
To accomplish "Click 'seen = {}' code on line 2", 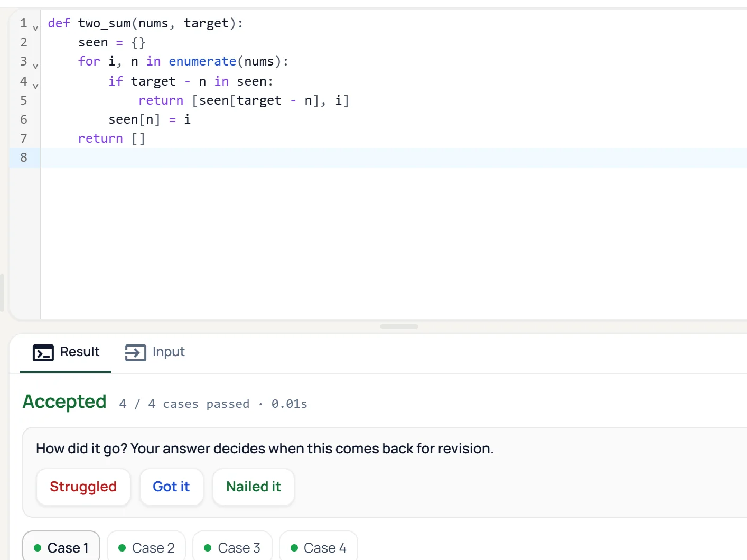I will (112, 43).
